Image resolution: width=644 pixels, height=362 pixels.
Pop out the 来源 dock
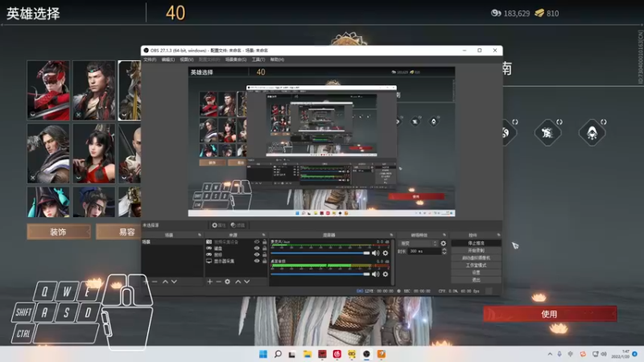[x=264, y=235]
